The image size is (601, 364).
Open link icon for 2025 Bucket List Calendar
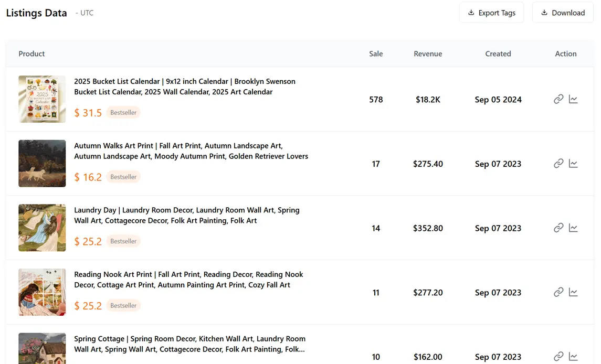pyautogui.click(x=558, y=99)
